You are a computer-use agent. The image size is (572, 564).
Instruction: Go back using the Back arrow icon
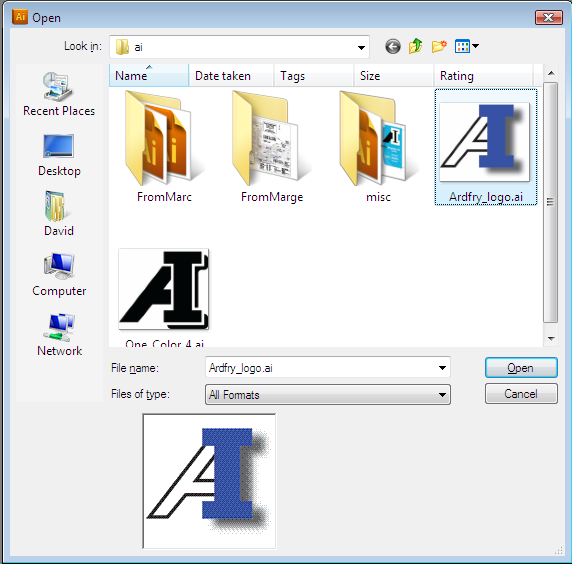coord(393,47)
